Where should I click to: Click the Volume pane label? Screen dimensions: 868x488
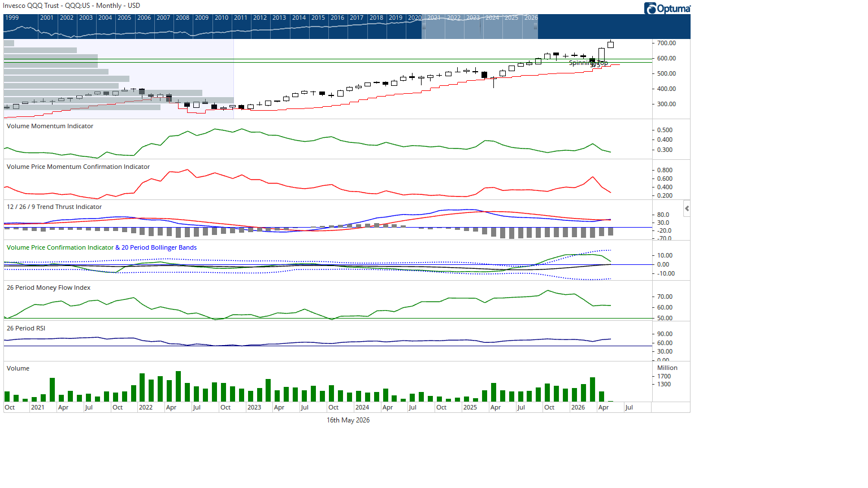click(x=18, y=368)
